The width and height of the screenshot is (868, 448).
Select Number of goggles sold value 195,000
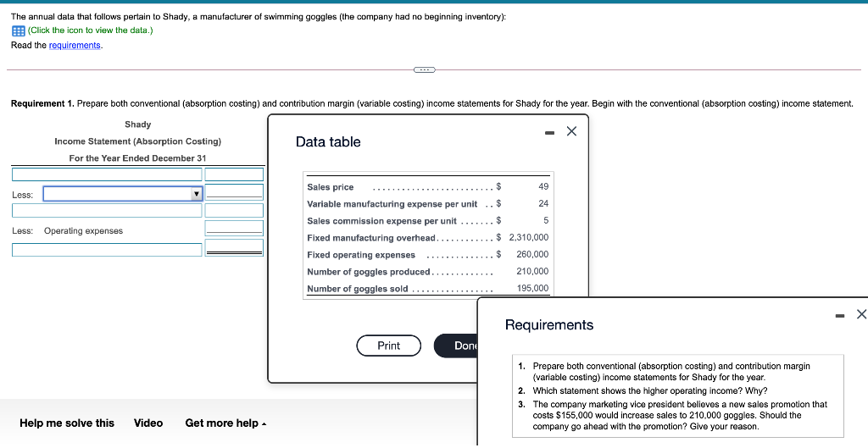[532, 288]
